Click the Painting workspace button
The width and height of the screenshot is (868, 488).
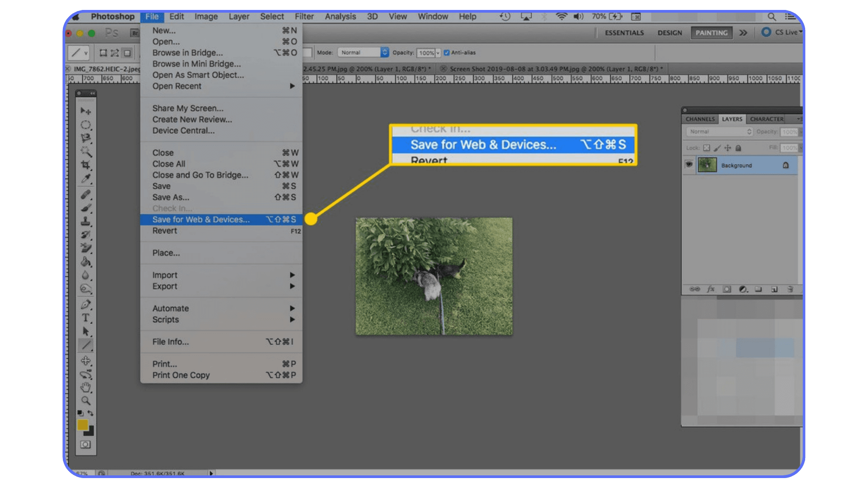coord(711,33)
